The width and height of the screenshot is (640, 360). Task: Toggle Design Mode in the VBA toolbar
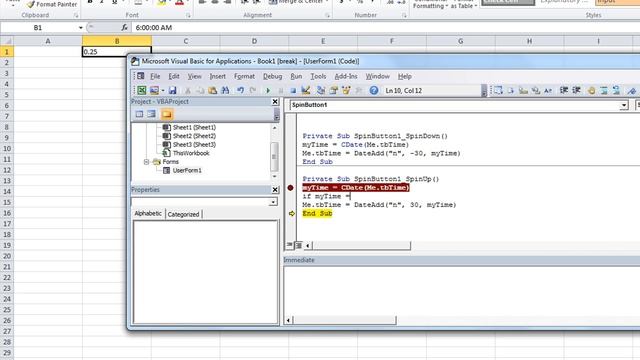coord(306,90)
